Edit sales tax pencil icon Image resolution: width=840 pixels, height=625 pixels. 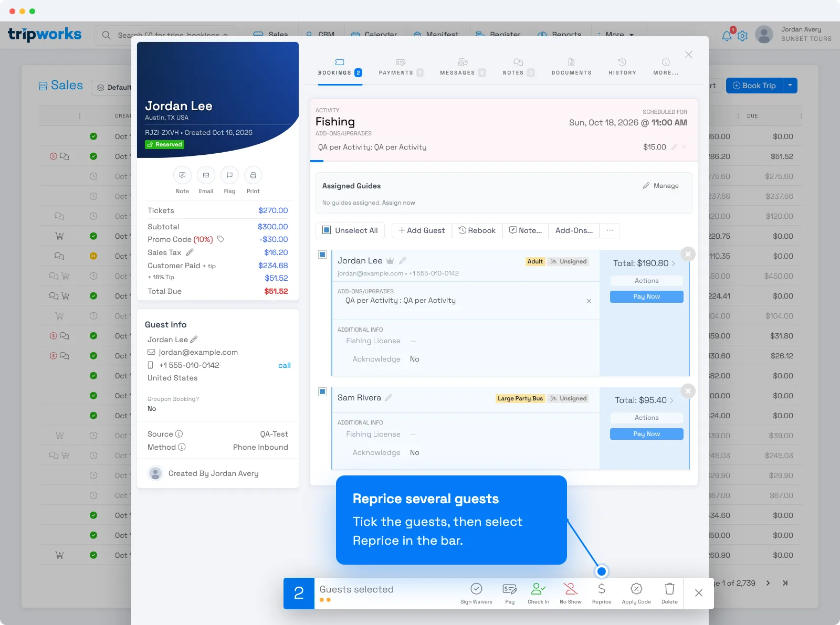190,252
